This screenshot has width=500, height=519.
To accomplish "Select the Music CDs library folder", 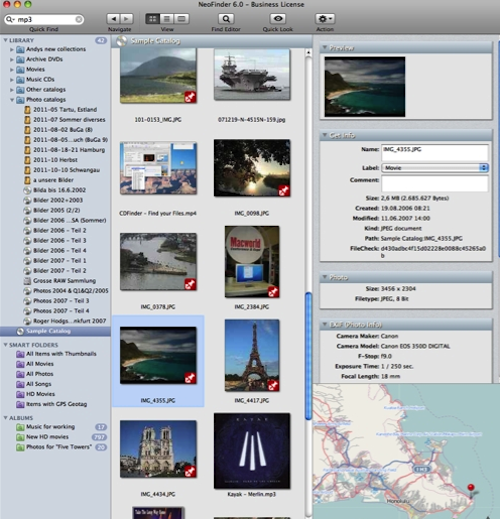I will point(40,79).
